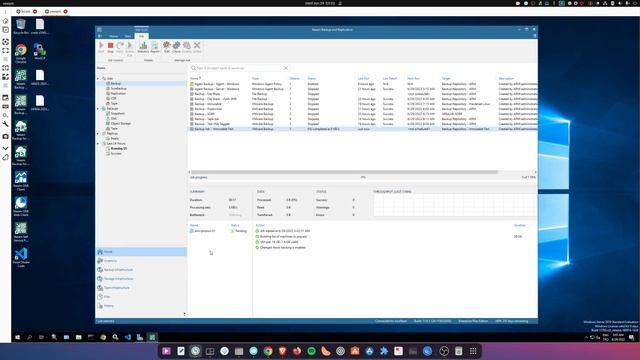The image size is (640, 360).
Task: Select SureBackup in the Jobs tree
Action: pos(118,88)
